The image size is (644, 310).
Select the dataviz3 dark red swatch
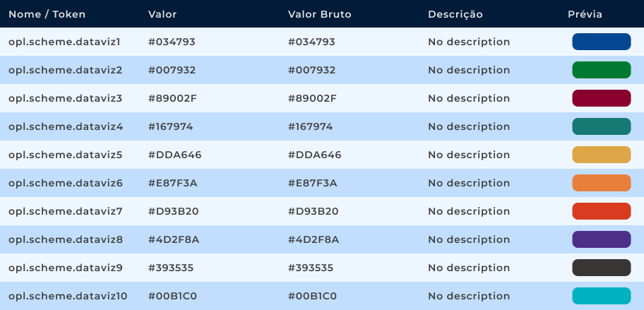[601, 98]
